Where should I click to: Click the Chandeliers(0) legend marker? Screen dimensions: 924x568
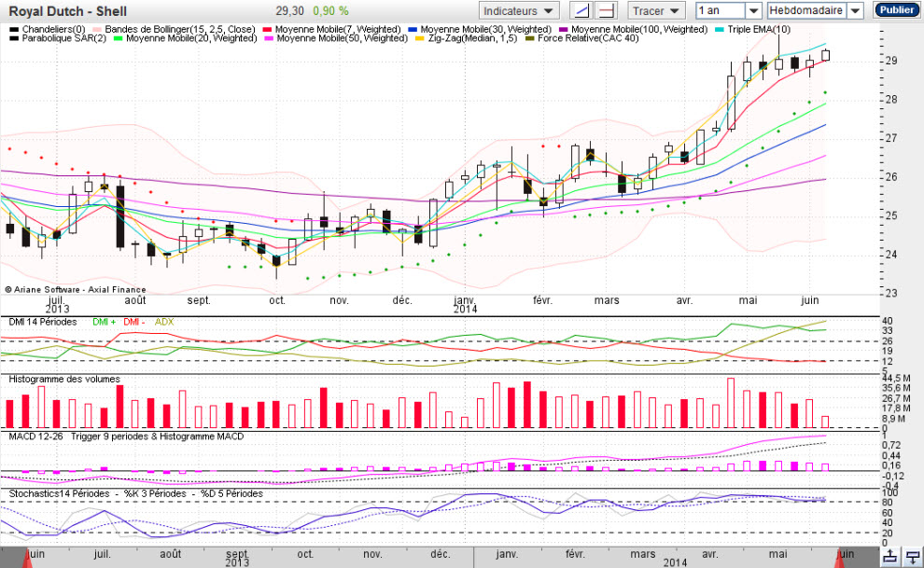[x=14, y=30]
